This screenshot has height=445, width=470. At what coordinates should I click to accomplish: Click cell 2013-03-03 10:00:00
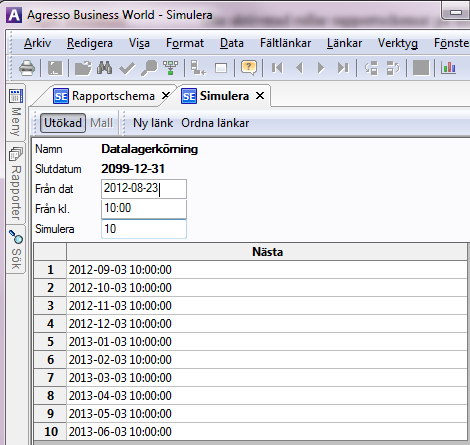pos(267,378)
